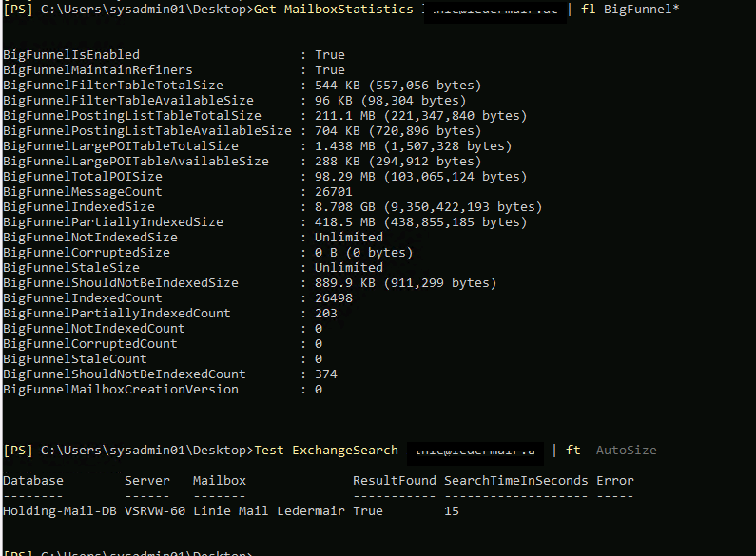Click the BigFunnelShouldNotBeIndexedCount value 374
Screen dimensions: 756x556
pos(326,374)
